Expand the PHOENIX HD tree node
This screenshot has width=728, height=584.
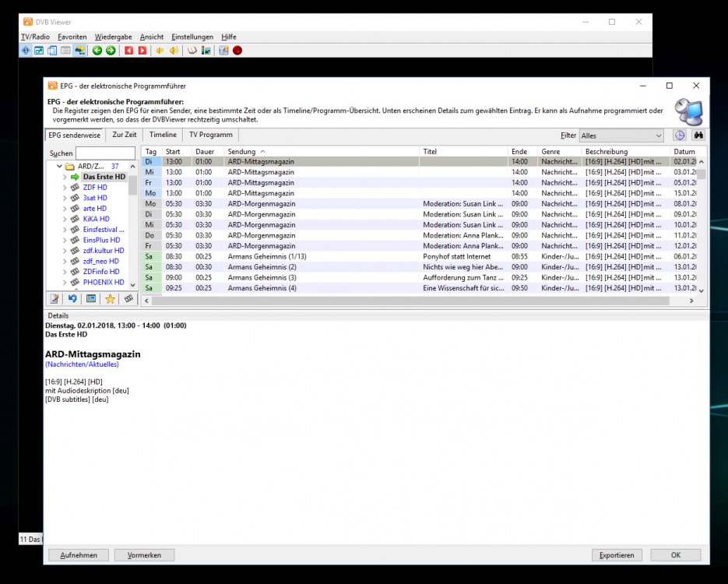[x=65, y=282]
